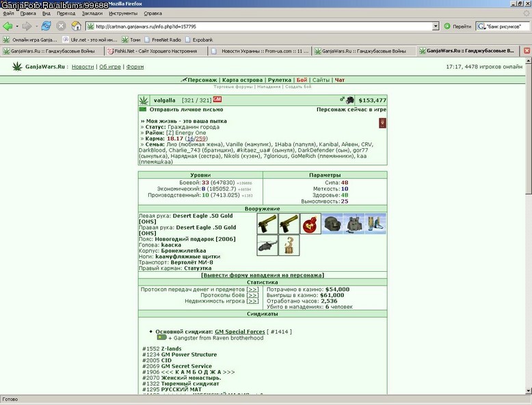
Task: Click the browser Back arrow
Action: (8, 26)
